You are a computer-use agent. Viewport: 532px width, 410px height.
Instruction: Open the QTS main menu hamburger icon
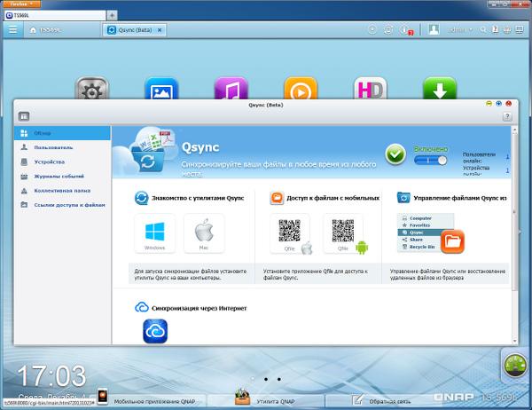point(12,30)
